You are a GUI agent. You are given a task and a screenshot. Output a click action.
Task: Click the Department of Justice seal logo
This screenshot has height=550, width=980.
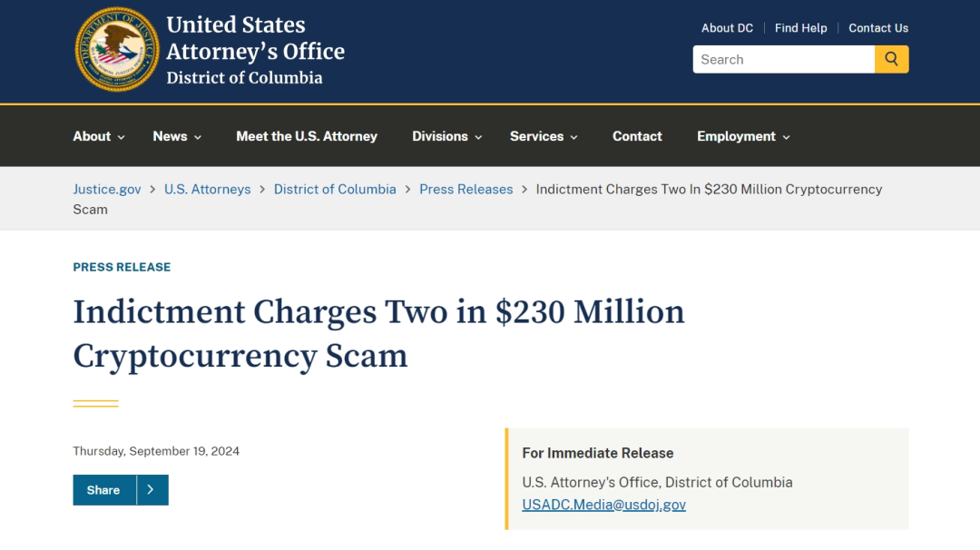click(117, 50)
